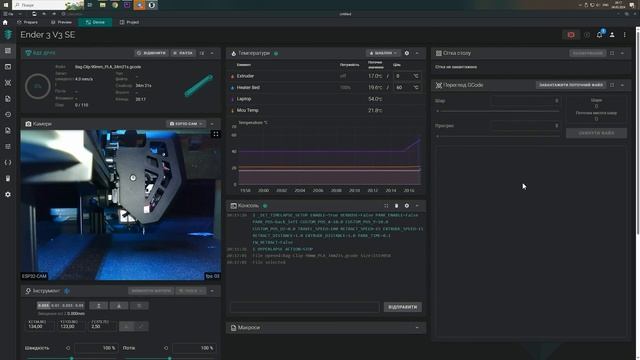This screenshot has height=360, width=640.
Task: Hit the red emergency stop icon
Action: [x=571, y=35]
